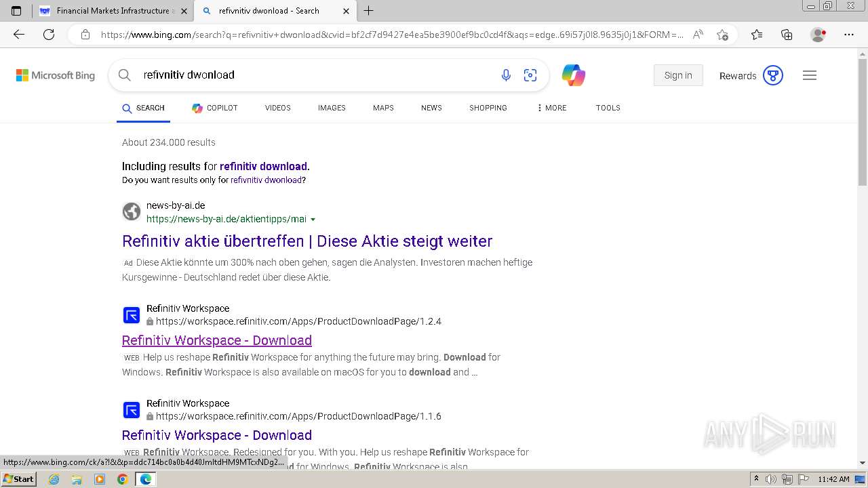The width and height of the screenshot is (868, 488).
Task: Open Rewards medal icon
Action: tap(773, 75)
